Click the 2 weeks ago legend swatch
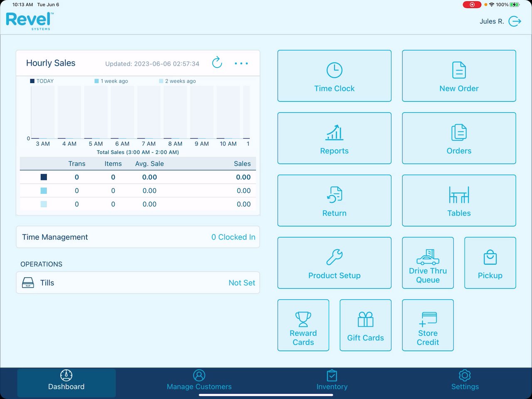Screen dimensions: 532x399 [x=161, y=81]
